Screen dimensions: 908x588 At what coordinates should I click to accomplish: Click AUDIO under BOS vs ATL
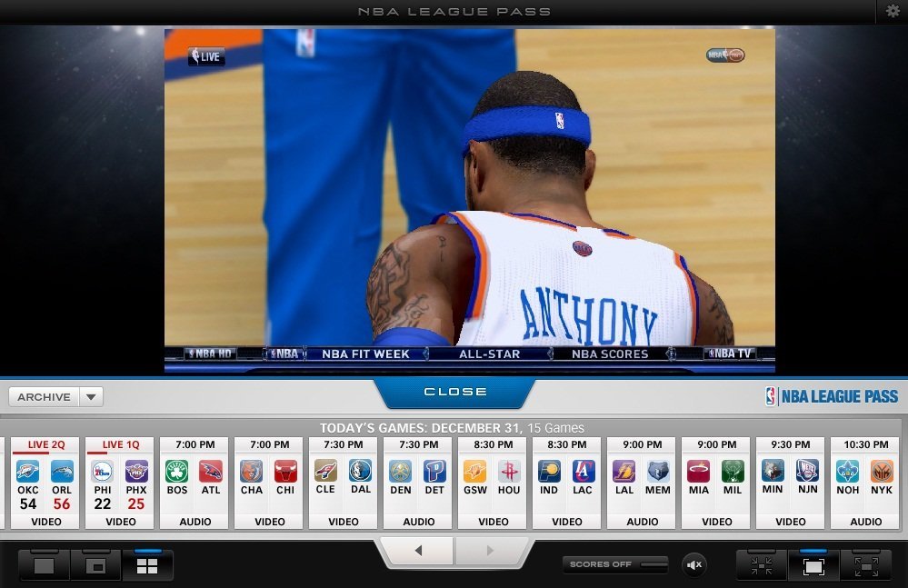tap(195, 522)
